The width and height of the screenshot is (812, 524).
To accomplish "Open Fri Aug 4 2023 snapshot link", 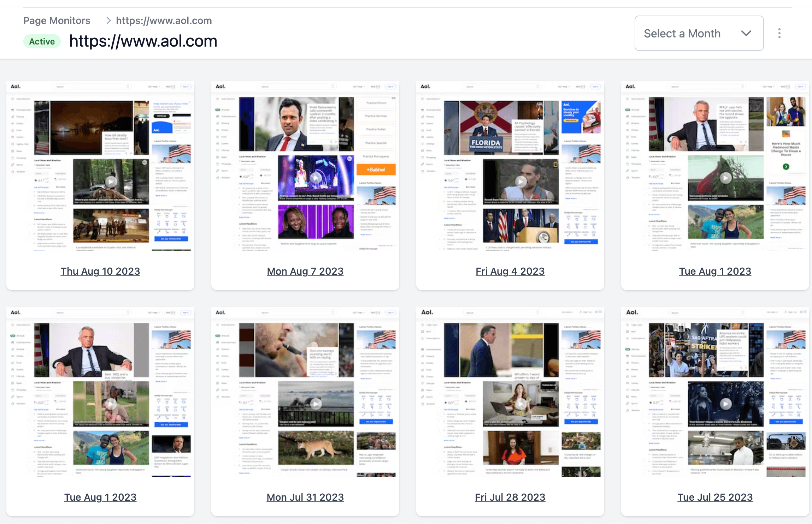I will 510,271.
